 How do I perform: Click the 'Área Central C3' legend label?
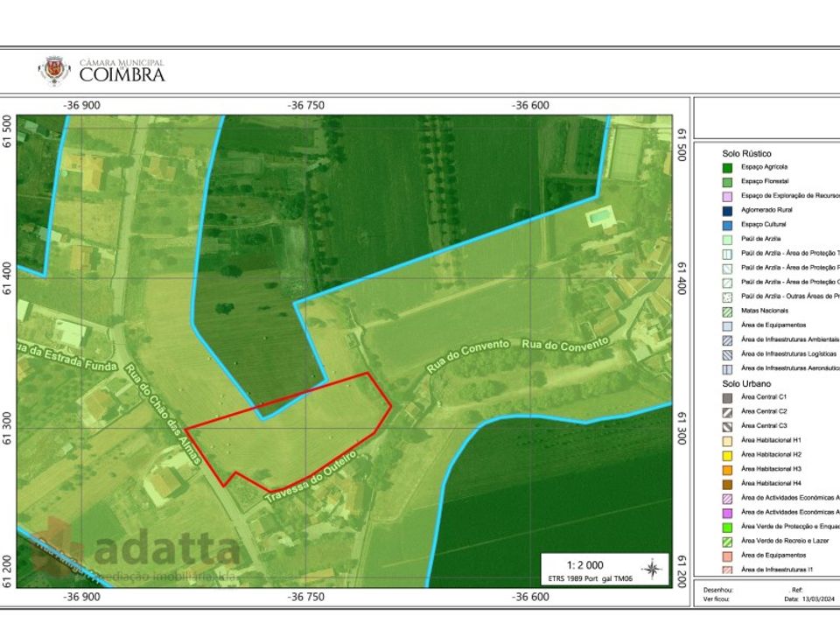pyautogui.click(x=764, y=426)
